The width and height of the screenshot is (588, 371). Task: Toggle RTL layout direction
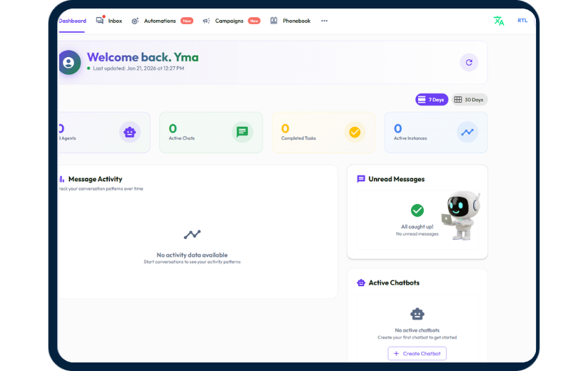[522, 21]
